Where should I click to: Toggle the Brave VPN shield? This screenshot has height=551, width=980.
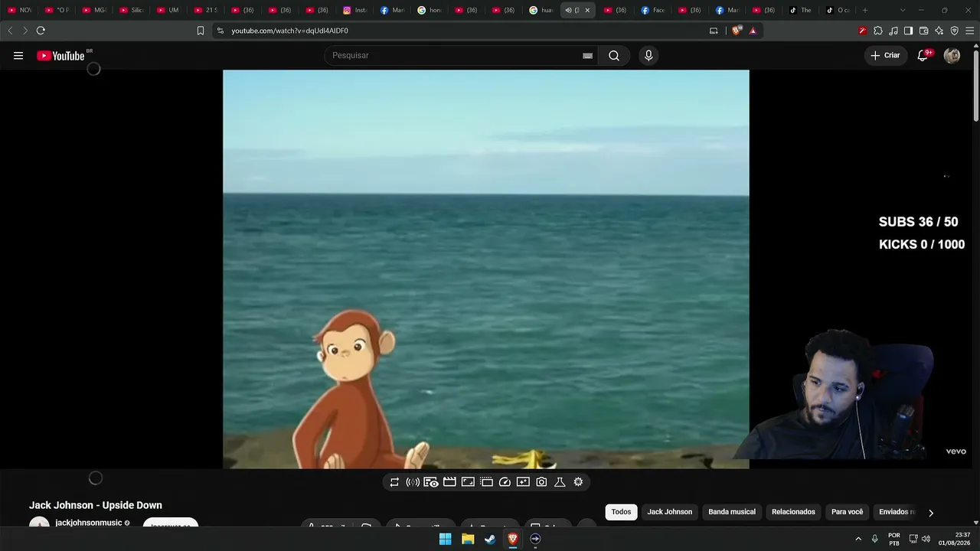pyautogui.click(x=954, y=31)
